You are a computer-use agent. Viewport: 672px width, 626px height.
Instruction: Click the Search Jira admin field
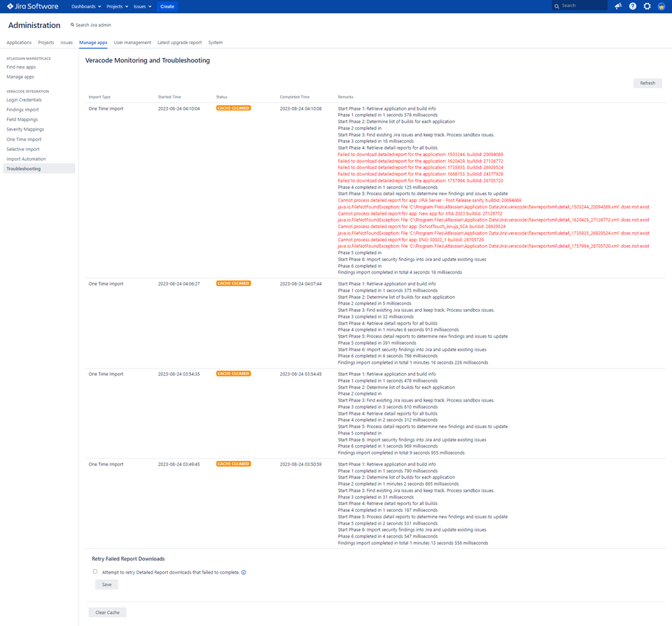[91, 25]
